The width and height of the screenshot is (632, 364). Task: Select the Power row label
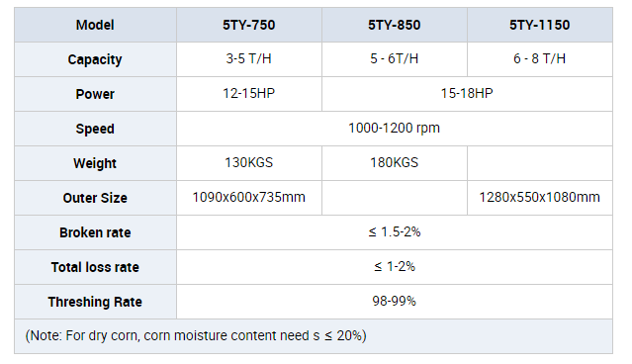tap(95, 94)
